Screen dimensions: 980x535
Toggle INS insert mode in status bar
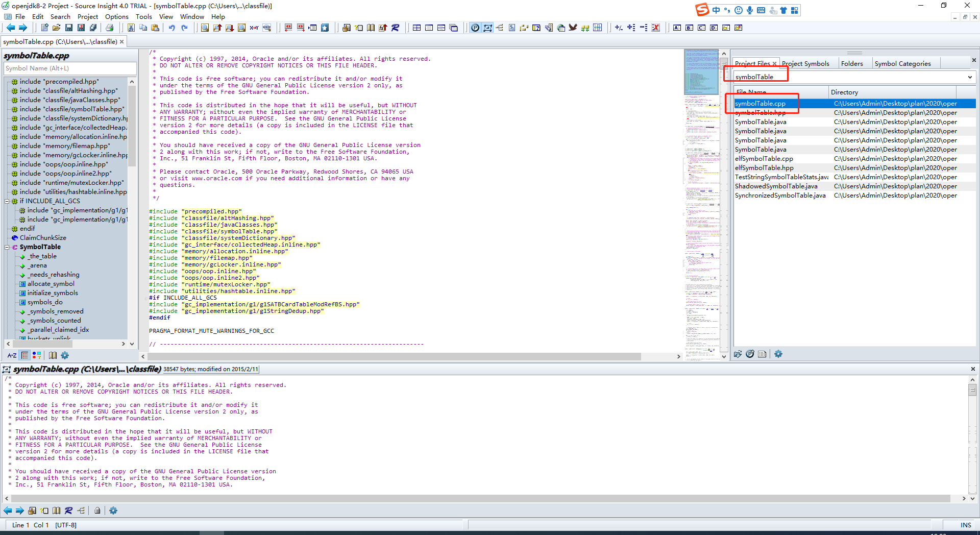965,525
